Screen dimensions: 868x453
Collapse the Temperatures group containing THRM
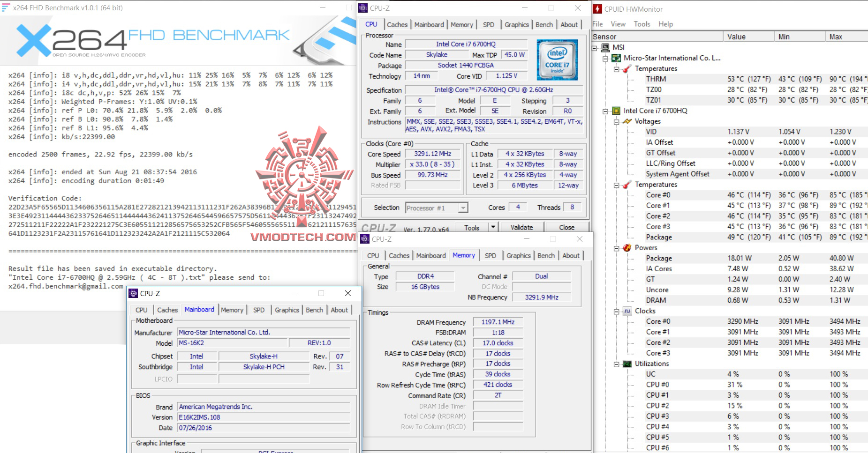[x=616, y=69]
